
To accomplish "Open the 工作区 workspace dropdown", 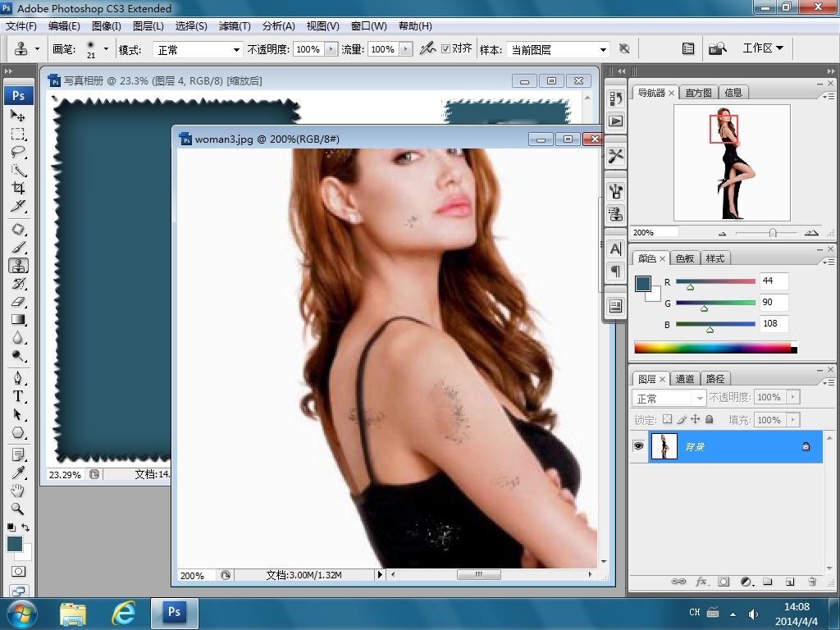I will [x=763, y=48].
